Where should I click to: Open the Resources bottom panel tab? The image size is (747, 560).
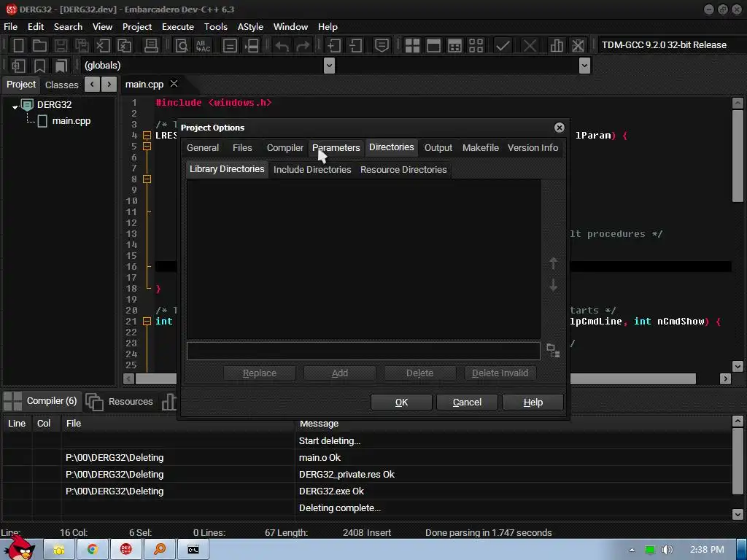click(120, 402)
